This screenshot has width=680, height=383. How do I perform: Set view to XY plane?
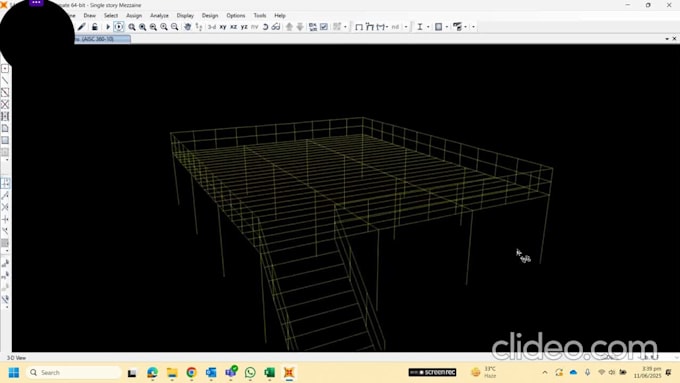(x=223, y=27)
